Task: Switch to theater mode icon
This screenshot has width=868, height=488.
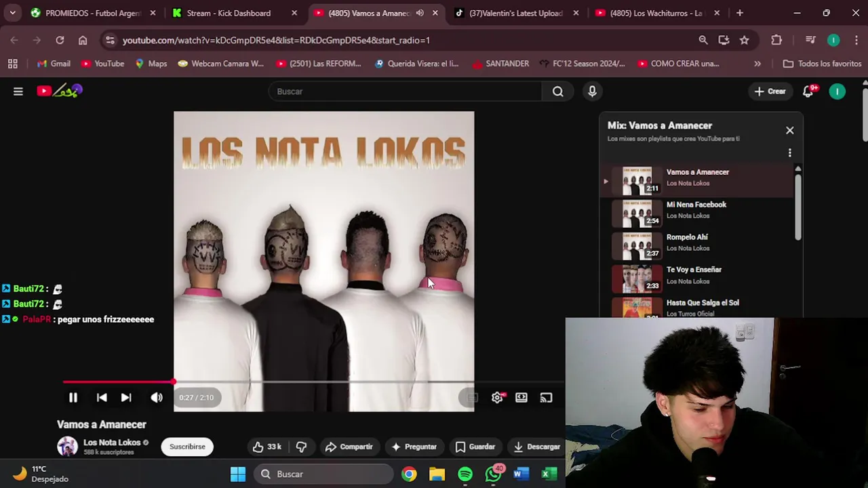Action: coord(521,398)
